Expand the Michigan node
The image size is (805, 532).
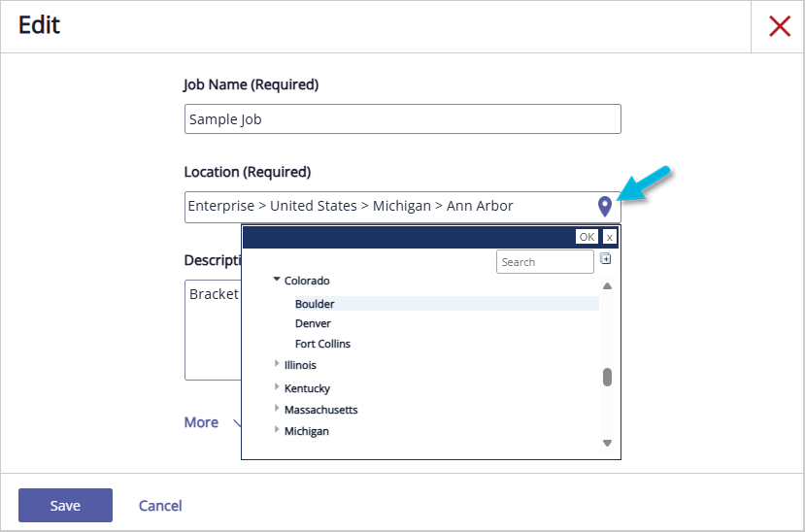[x=277, y=430]
